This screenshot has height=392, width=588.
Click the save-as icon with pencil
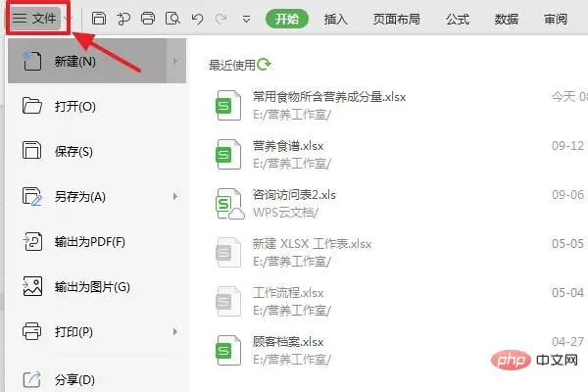tap(32, 196)
